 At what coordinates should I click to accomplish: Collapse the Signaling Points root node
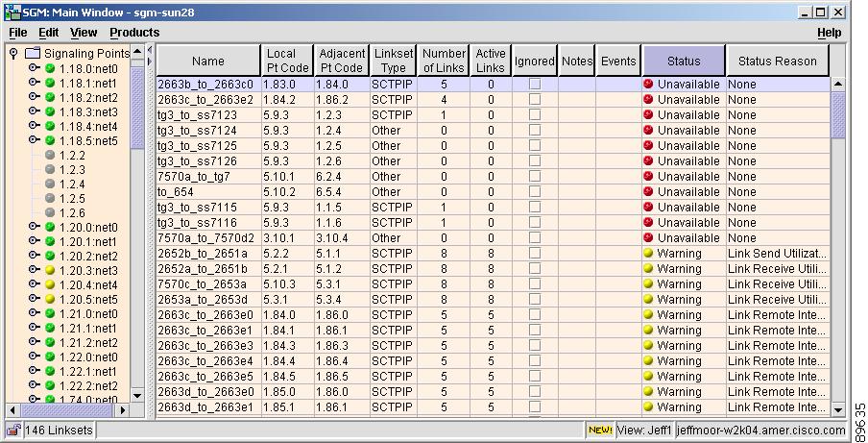13,54
